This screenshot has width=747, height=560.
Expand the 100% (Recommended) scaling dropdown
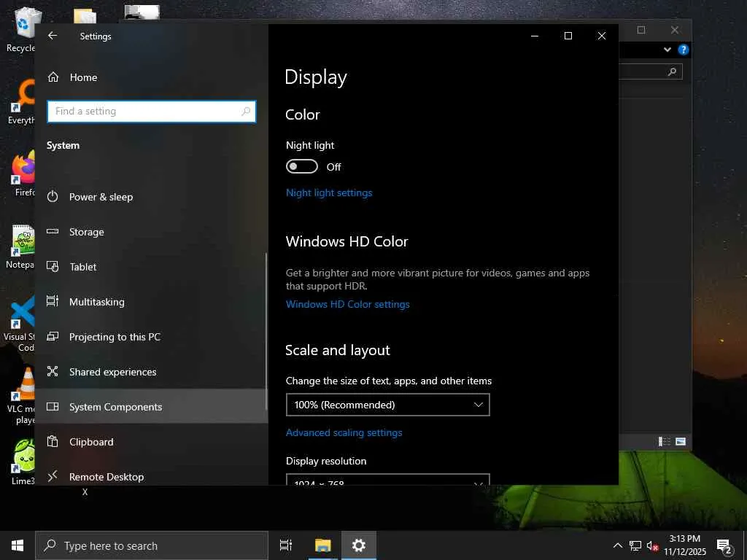[x=388, y=405]
